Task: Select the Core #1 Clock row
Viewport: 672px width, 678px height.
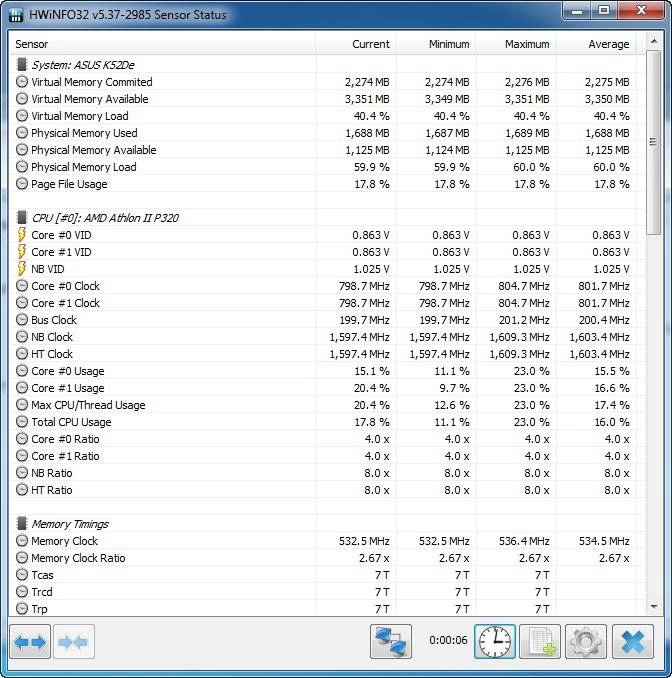Action: pyautogui.click(x=326, y=303)
